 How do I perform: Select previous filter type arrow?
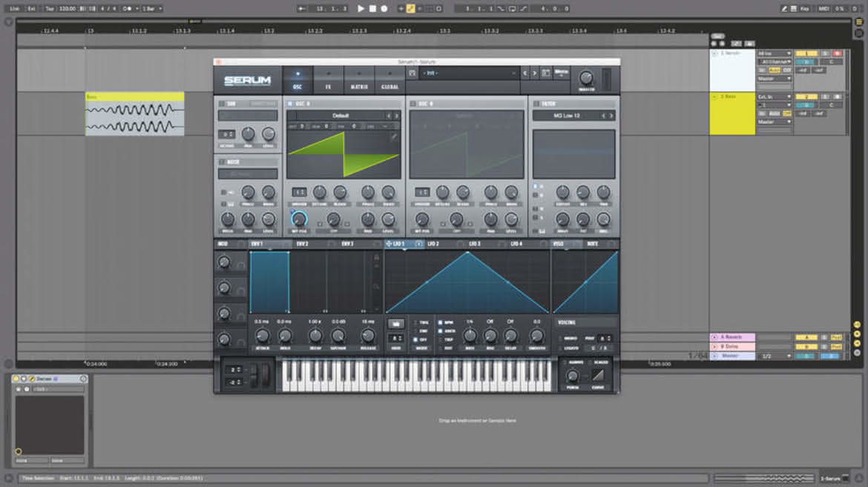click(603, 116)
